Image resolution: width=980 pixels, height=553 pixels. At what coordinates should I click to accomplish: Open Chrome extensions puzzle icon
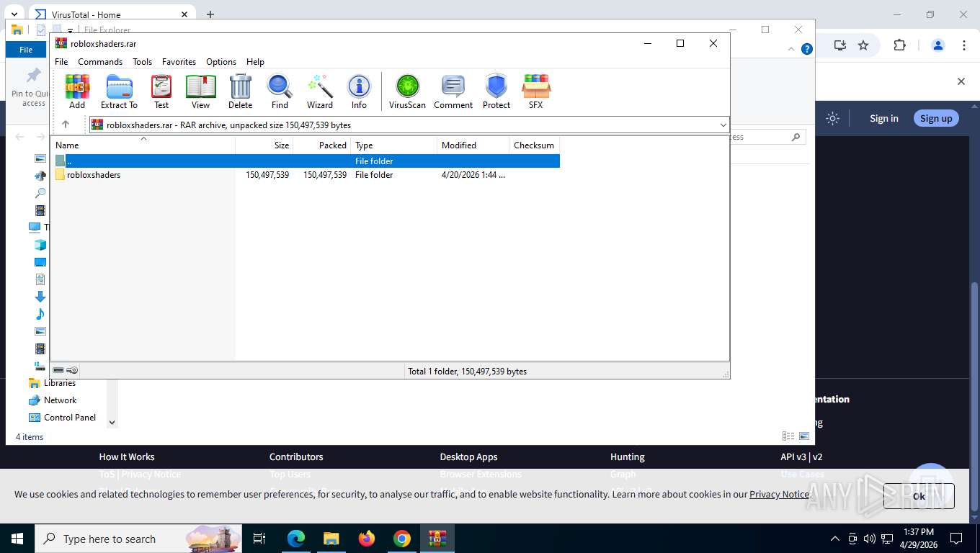click(899, 45)
